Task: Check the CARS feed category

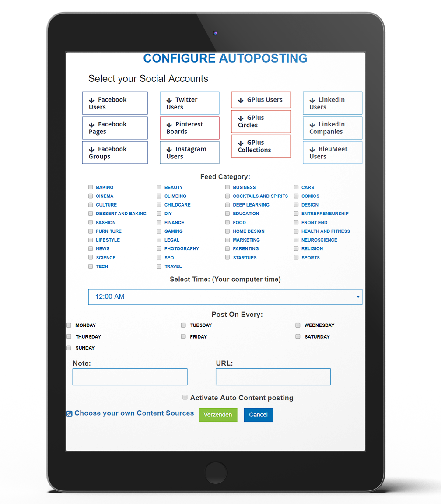Action: tap(296, 187)
